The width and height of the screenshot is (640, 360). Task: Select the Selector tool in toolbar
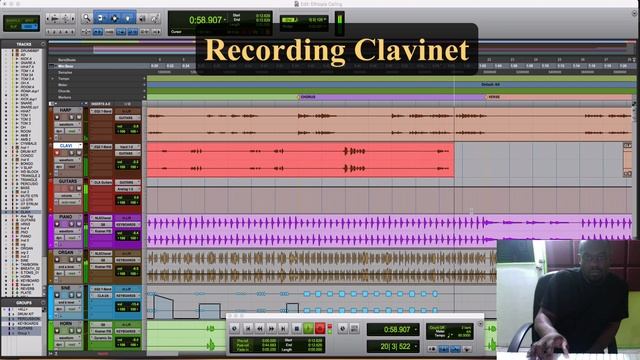point(114,18)
